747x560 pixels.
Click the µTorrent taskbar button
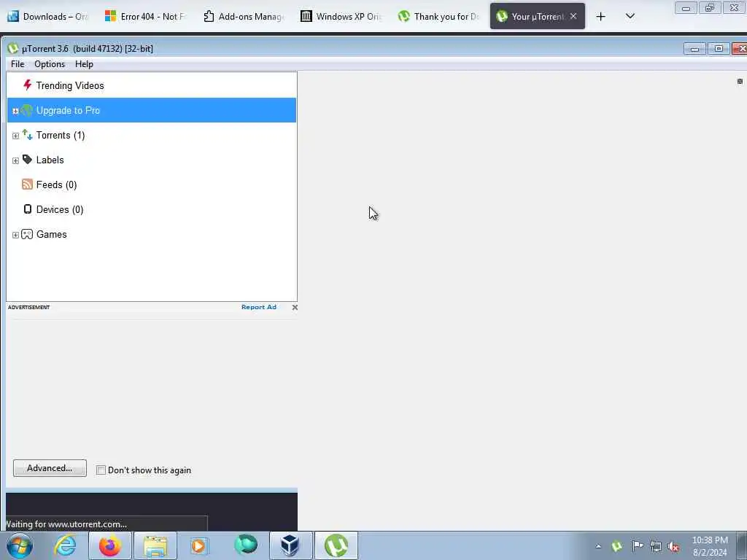[x=336, y=545]
